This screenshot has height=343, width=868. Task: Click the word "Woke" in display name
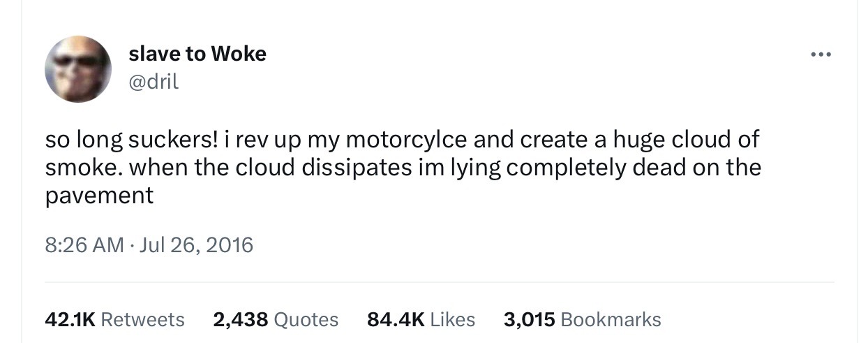click(x=238, y=54)
